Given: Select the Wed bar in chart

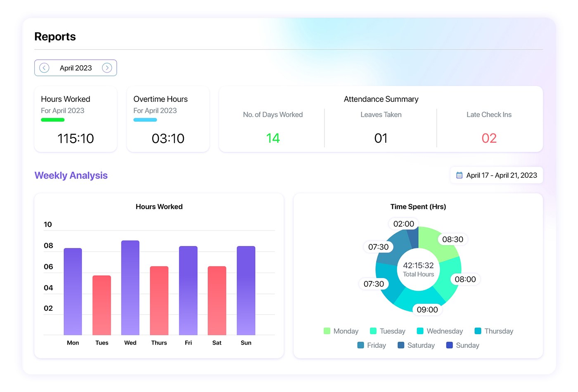Looking at the screenshot, I should tap(130, 288).
